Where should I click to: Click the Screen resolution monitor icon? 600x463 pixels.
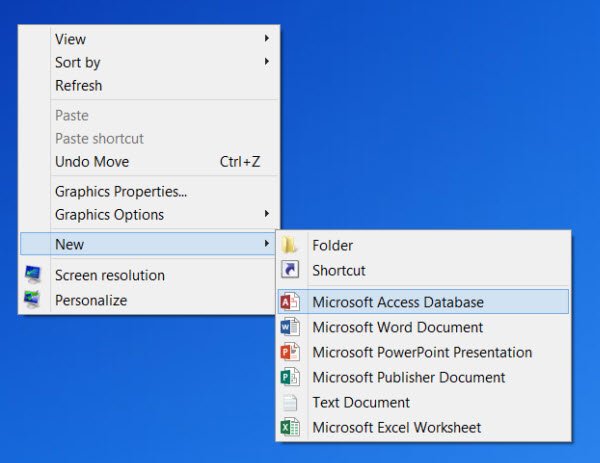(33, 275)
